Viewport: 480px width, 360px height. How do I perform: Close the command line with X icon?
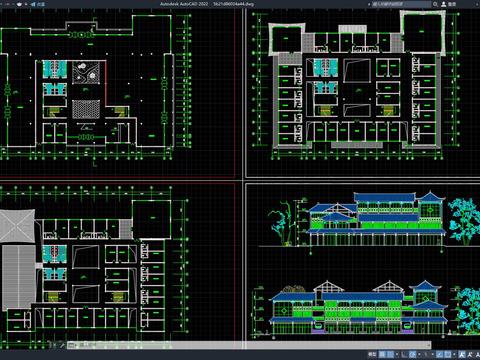(55, 345)
